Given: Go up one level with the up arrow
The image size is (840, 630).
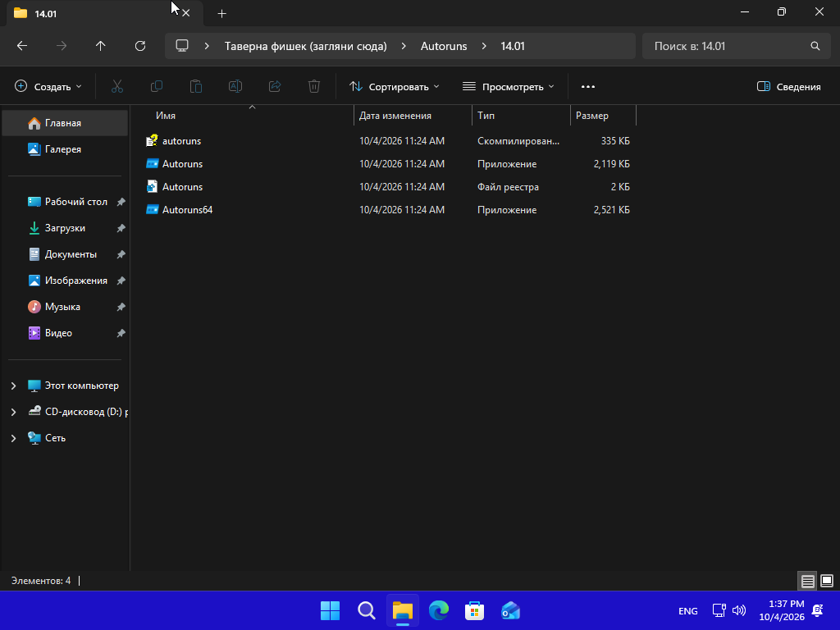Looking at the screenshot, I should click(101, 46).
